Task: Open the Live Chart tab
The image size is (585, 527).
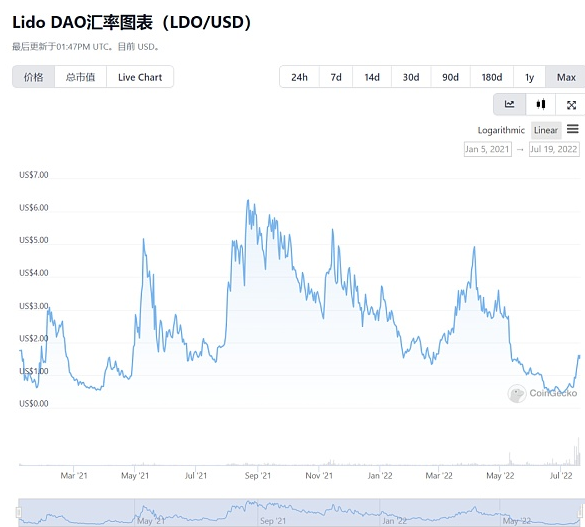Action: tap(140, 77)
